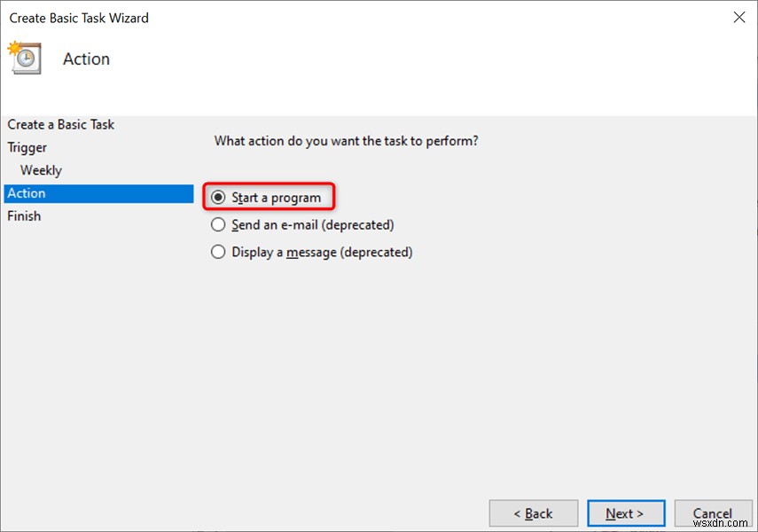Click the "Start a program" label text

coord(277,197)
